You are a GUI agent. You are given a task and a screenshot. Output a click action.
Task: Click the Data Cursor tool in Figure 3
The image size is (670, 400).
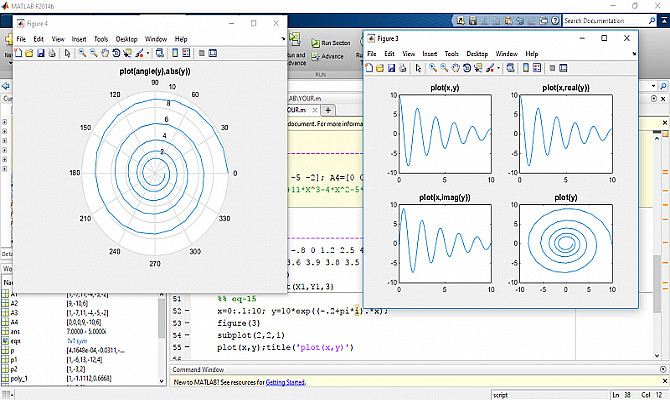pos(477,68)
